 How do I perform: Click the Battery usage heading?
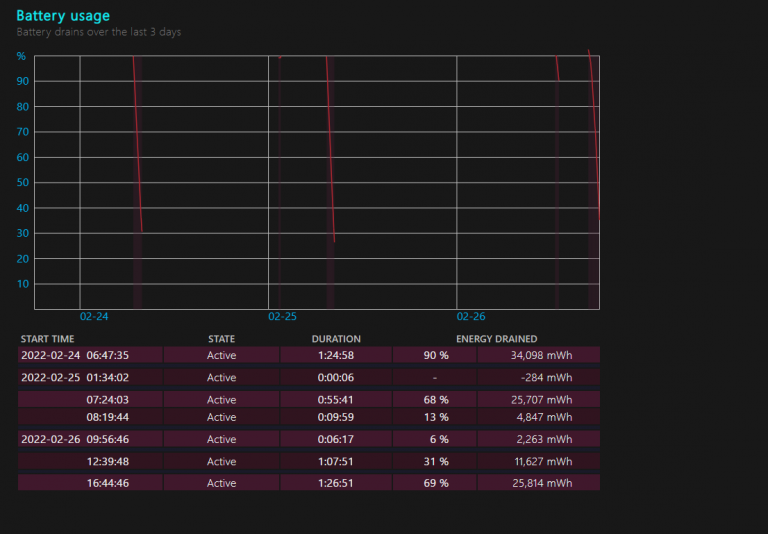63,16
